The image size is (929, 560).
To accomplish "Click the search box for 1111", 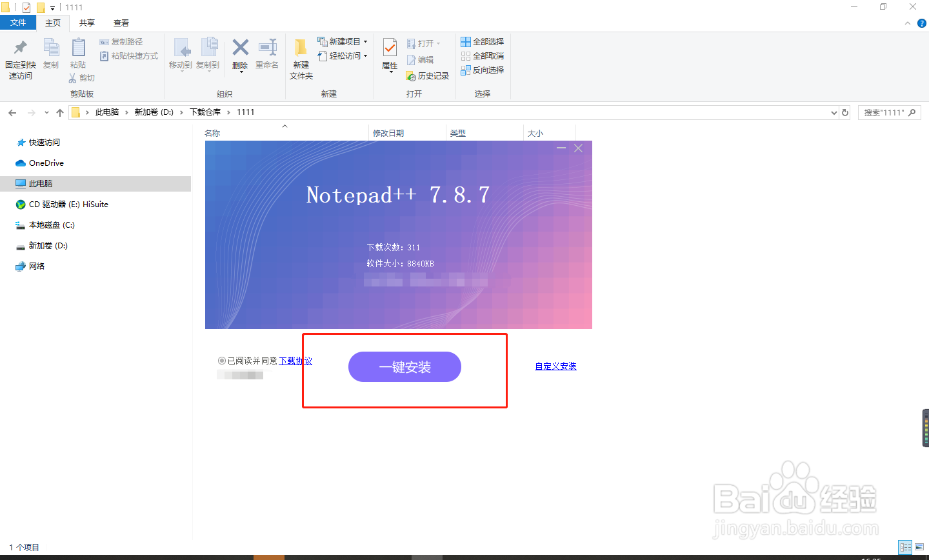I will 889,113.
